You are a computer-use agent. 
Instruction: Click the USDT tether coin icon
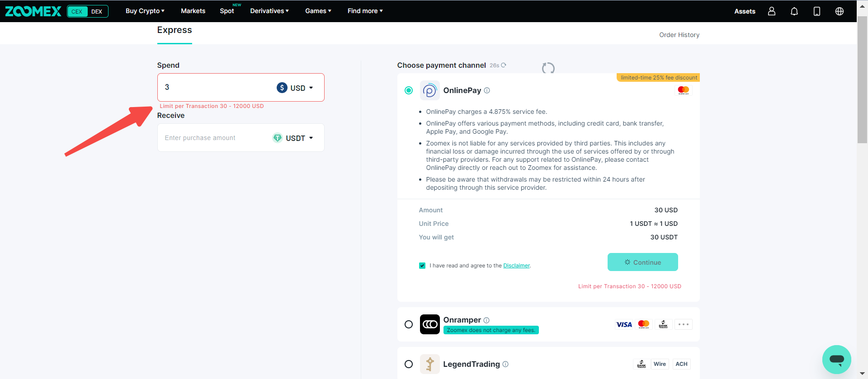tap(278, 138)
